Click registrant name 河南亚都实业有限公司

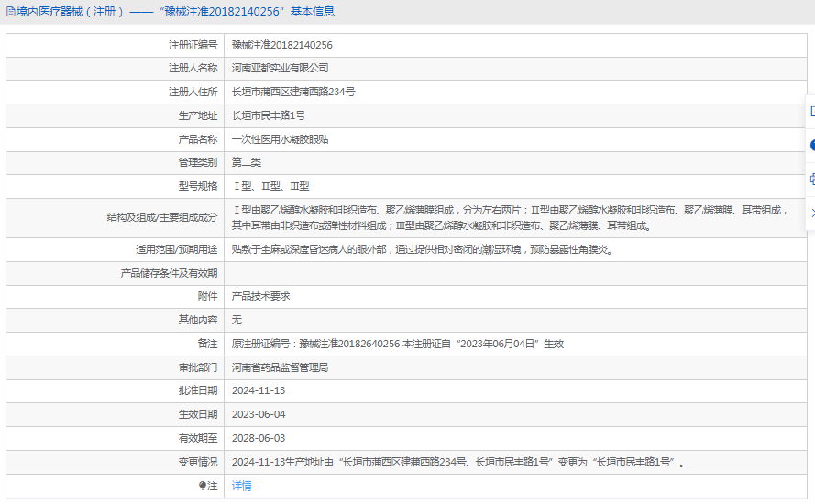tap(280, 69)
